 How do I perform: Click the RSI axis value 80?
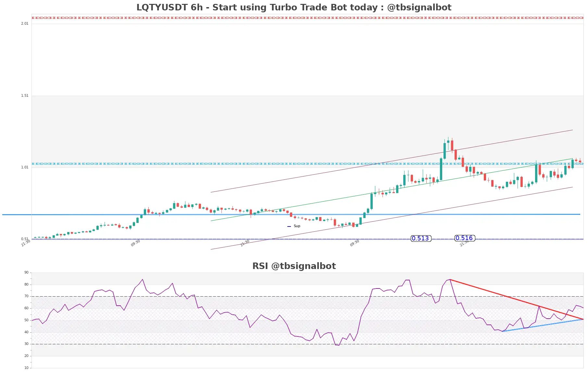coord(26,285)
